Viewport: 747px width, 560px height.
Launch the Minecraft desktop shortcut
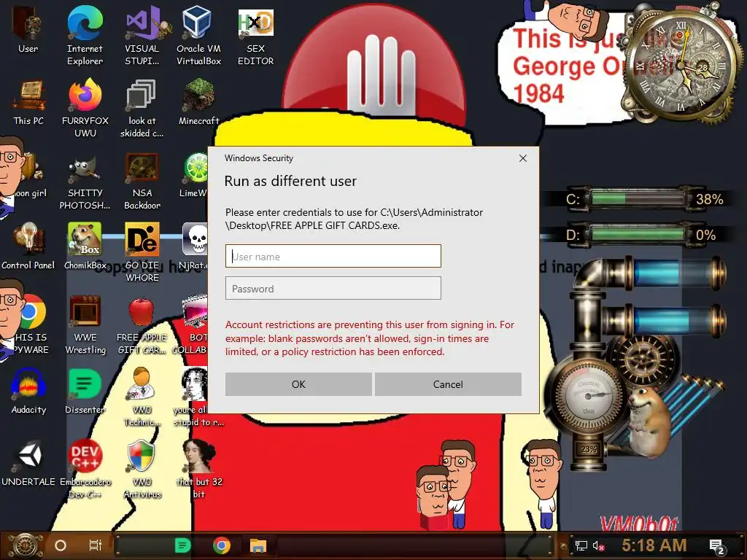198,102
